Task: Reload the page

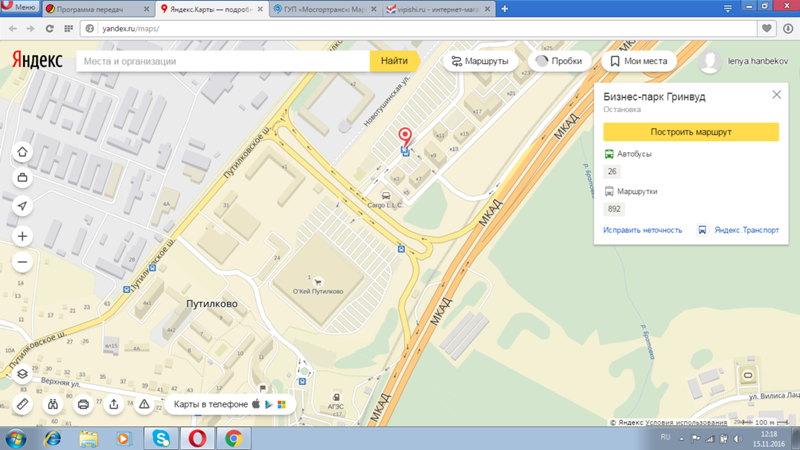Action: 49,29
